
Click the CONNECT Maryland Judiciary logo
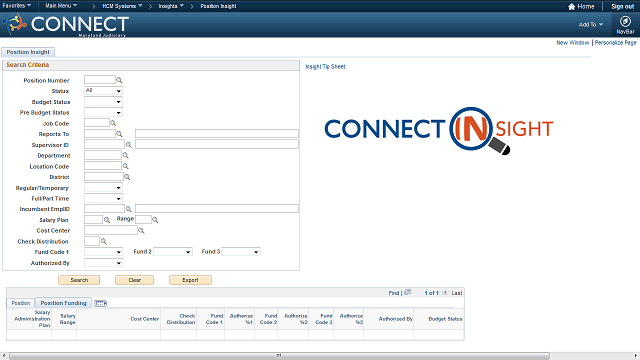pos(67,24)
